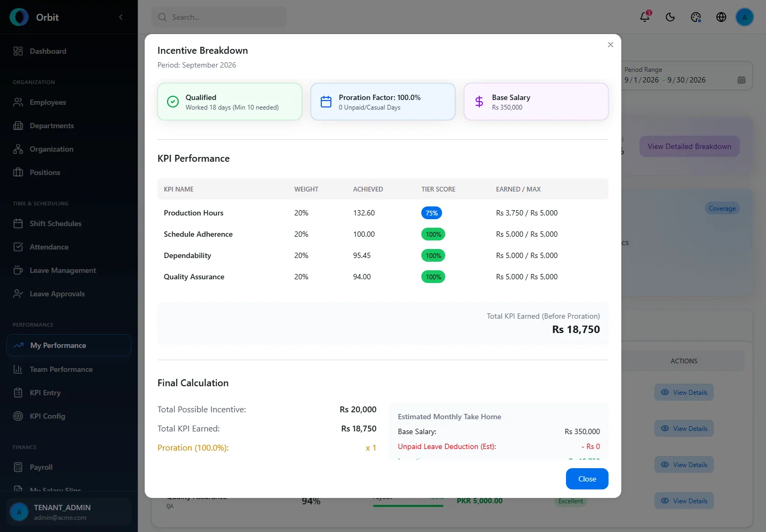This screenshot has height=532, width=766.
Task: Click the Orbit logo icon
Action: [19, 17]
